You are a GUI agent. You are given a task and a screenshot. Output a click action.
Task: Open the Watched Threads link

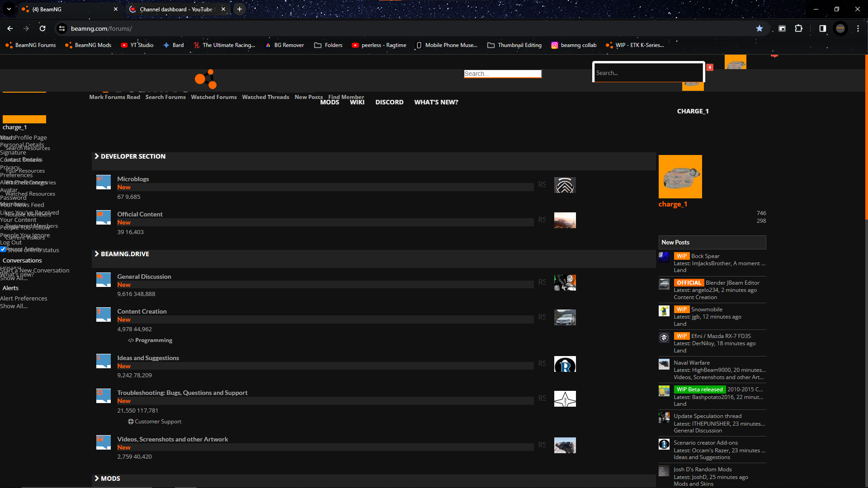pyautogui.click(x=265, y=97)
